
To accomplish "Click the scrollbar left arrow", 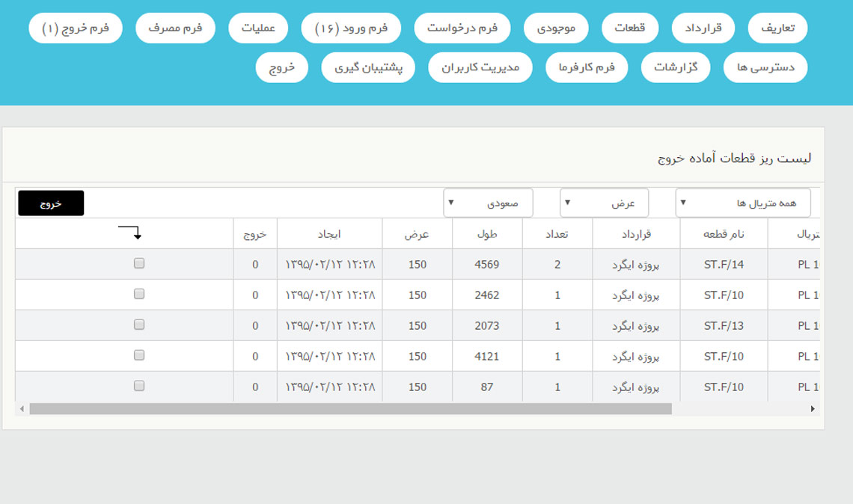I will pos(22,409).
